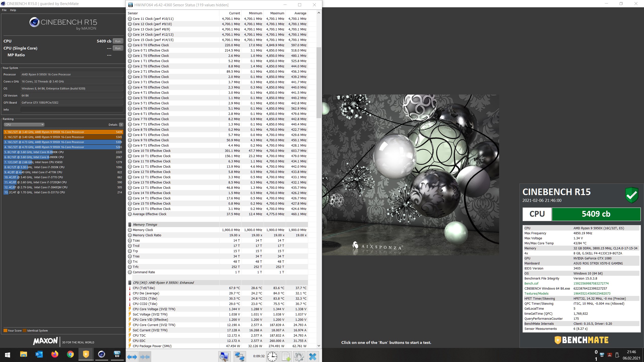Click the BenchMate green shield checkmark
Image resolution: width=644 pixels, height=362 pixels.
[632, 195]
